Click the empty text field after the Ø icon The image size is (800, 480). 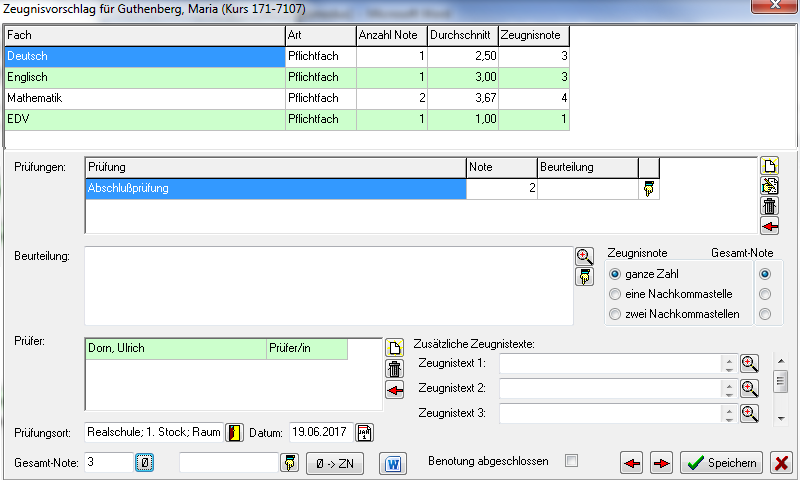(229, 463)
